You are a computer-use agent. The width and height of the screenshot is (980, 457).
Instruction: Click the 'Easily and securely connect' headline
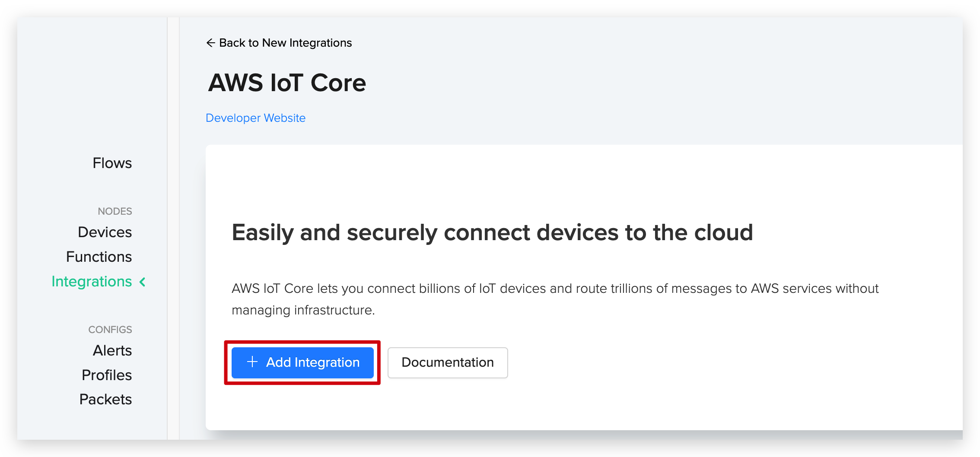492,232
